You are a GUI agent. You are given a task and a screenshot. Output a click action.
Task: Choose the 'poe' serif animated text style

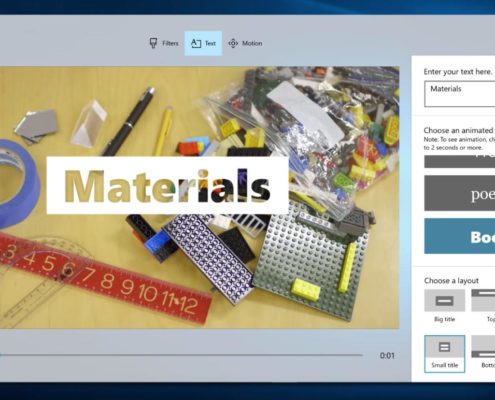(460, 193)
